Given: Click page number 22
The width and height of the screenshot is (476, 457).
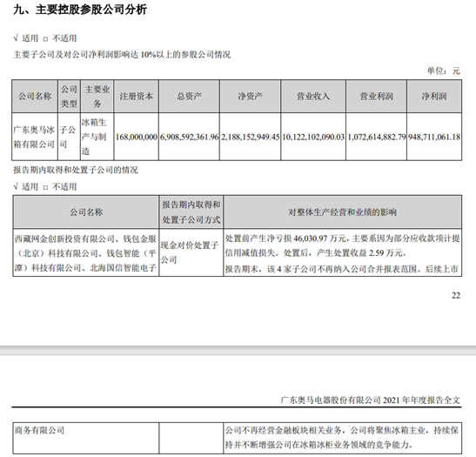Looking at the screenshot, I should click(456, 295).
